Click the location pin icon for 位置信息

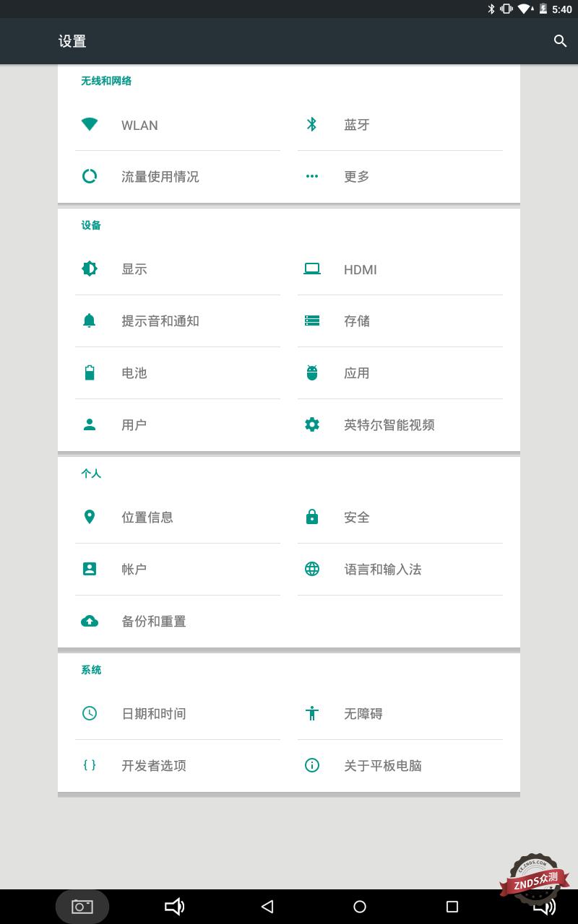point(90,517)
